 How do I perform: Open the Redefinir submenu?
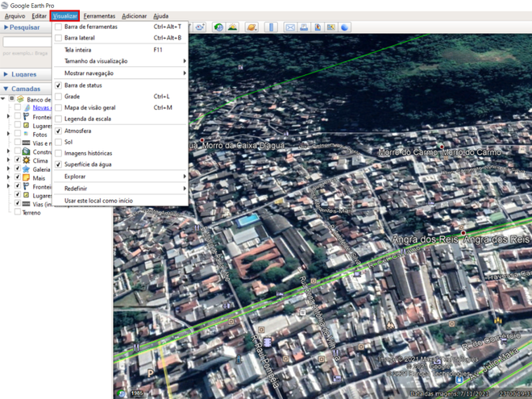coord(120,189)
